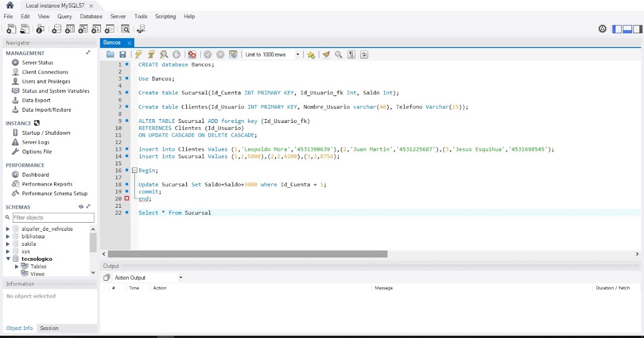Open the Database menu
The image size is (644, 338).
(x=91, y=17)
